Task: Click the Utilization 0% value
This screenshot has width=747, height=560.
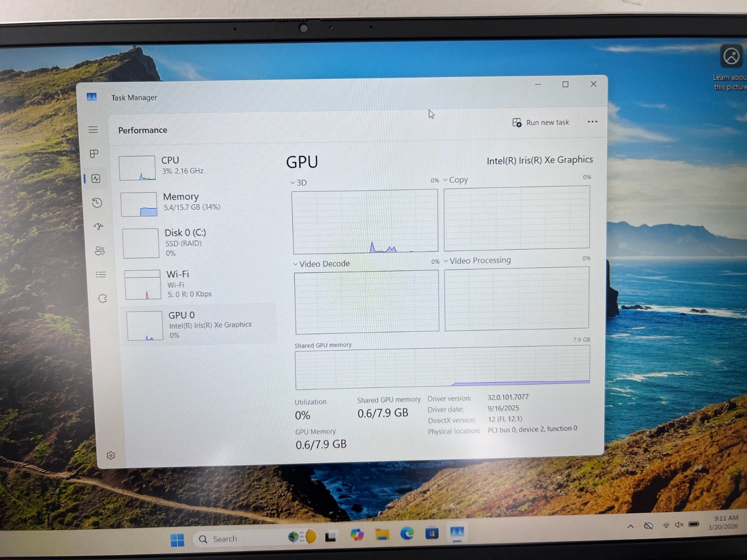Action: (303, 415)
